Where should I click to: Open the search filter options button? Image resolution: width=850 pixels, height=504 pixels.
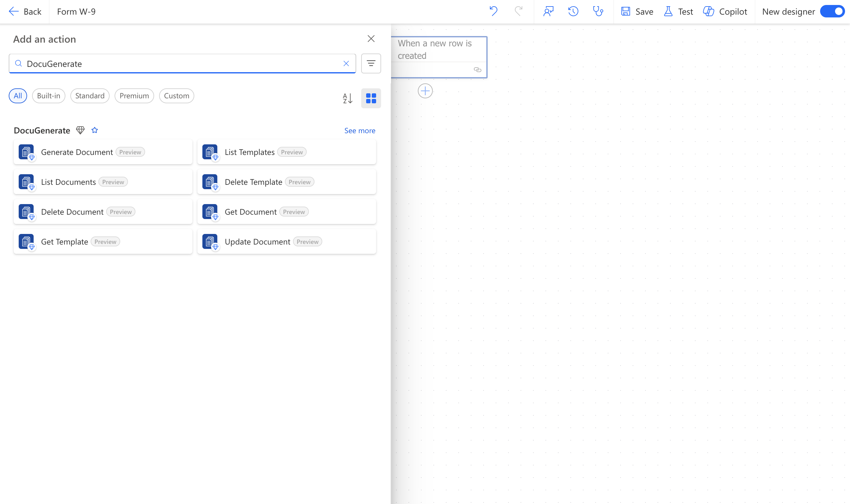[371, 63]
